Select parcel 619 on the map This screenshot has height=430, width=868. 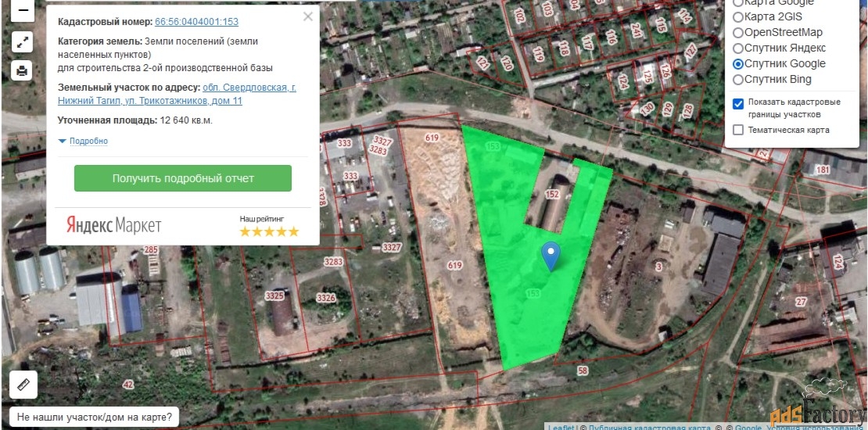454,265
